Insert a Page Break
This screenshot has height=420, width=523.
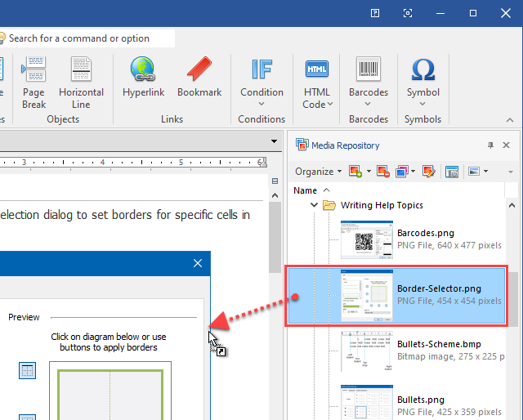(34, 83)
